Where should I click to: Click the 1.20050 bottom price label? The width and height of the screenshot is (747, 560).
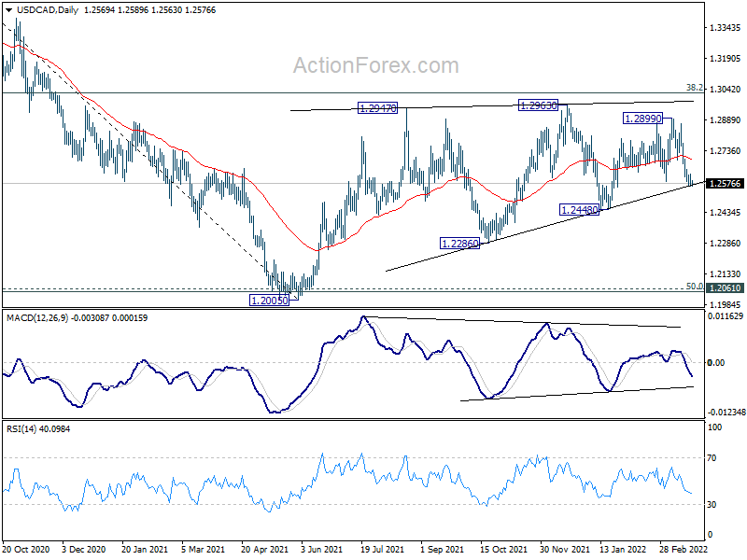269,301
